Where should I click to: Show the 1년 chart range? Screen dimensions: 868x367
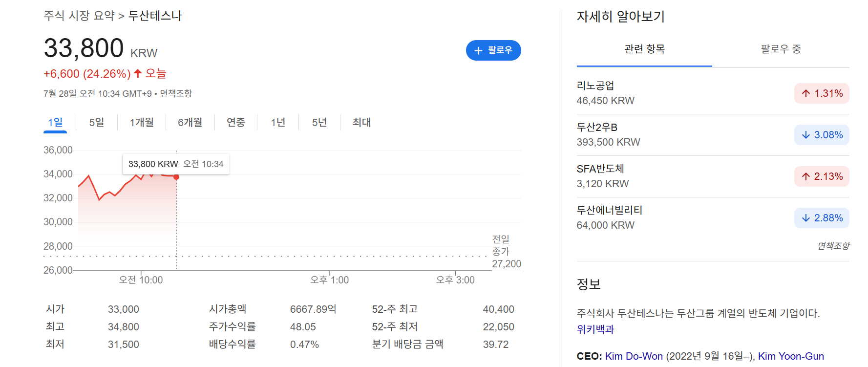pos(278,122)
